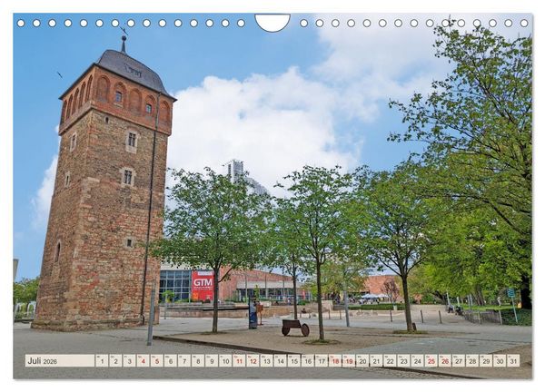Choose the red day 4 cell
Screen dimensions: 545x392
pyautogui.click(x=143, y=360)
